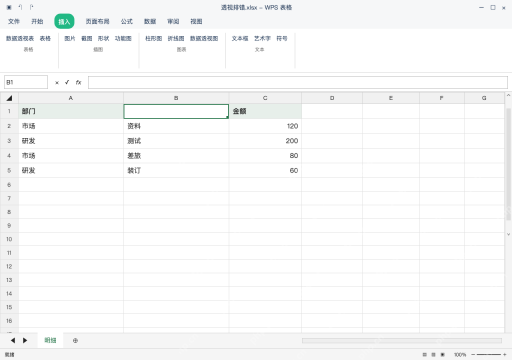Insert a 柱形图 chart
Image resolution: width=512 pixels, height=360 pixels.
[x=154, y=38]
